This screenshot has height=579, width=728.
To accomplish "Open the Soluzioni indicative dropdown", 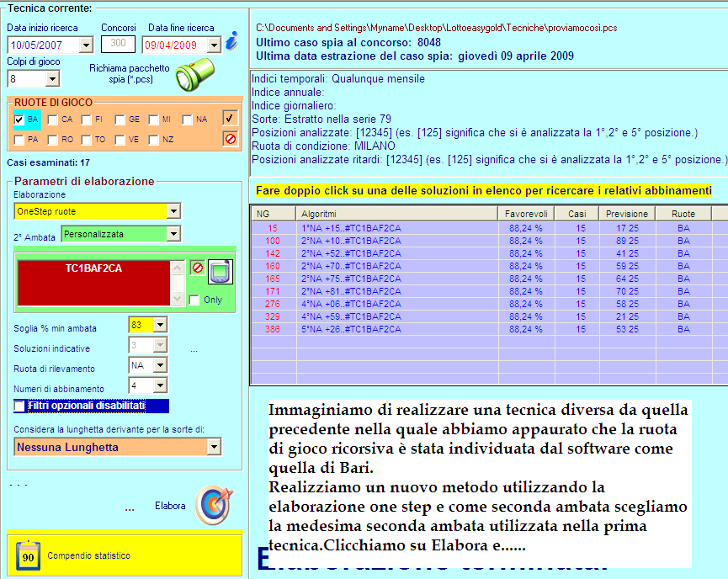I will pos(160,345).
